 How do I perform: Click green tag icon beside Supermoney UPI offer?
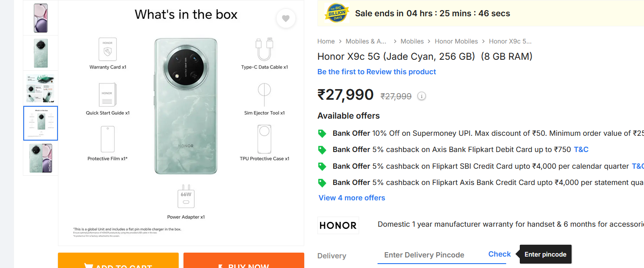[322, 133]
